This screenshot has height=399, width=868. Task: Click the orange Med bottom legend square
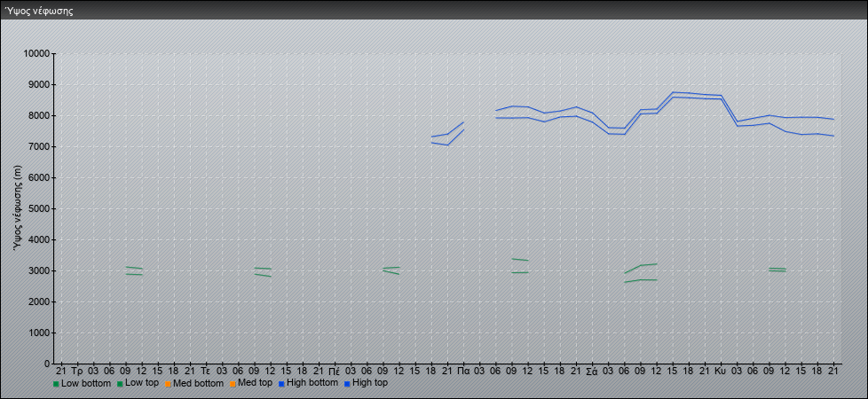point(169,384)
